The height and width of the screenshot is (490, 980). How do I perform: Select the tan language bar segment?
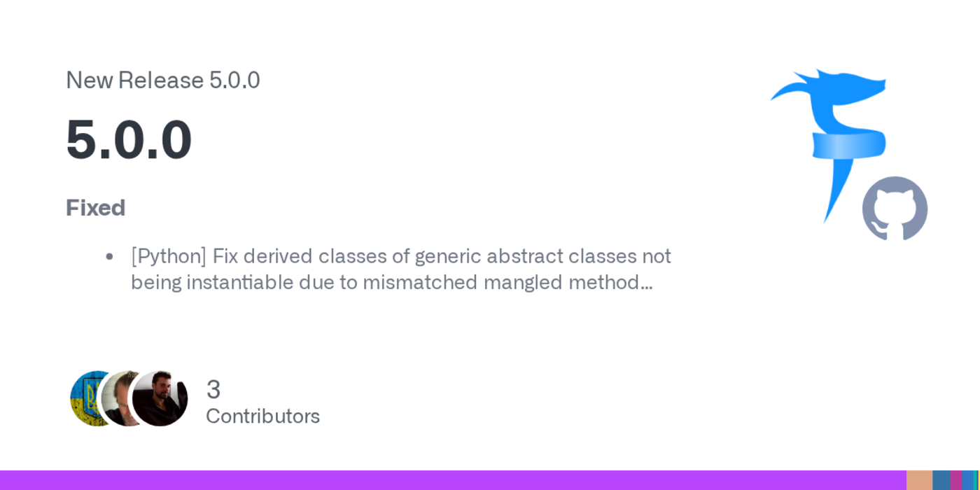919,480
